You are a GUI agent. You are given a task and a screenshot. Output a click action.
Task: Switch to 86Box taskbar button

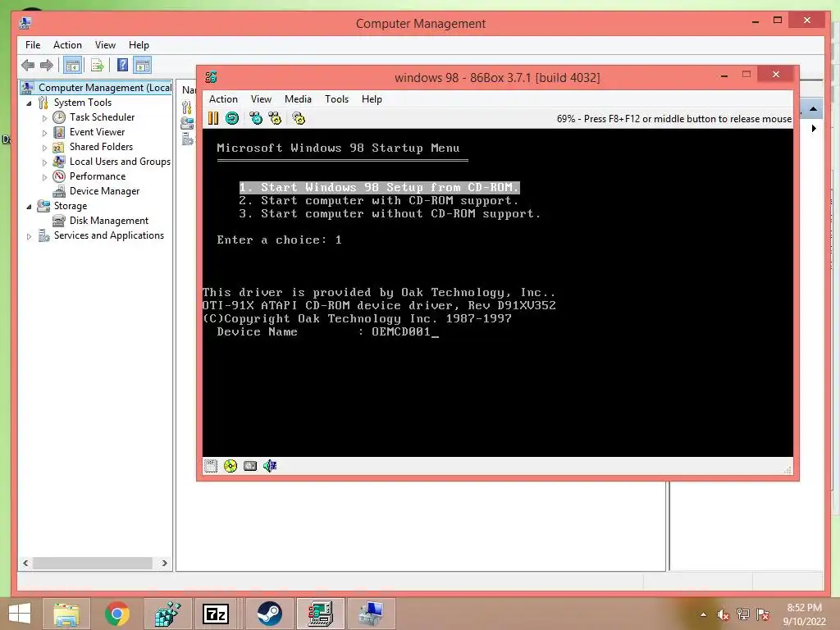click(320, 614)
